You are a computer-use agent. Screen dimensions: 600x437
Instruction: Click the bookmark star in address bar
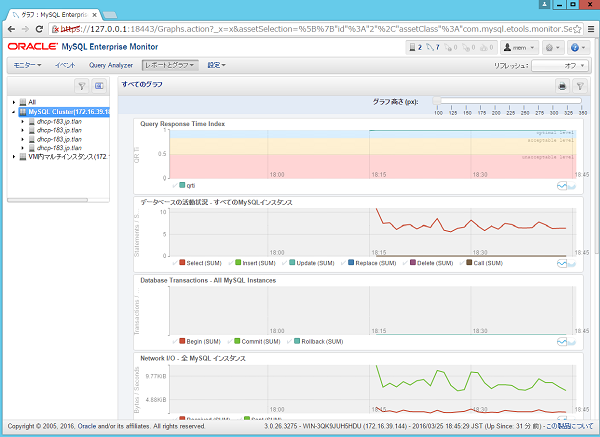pyautogui.click(x=577, y=29)
